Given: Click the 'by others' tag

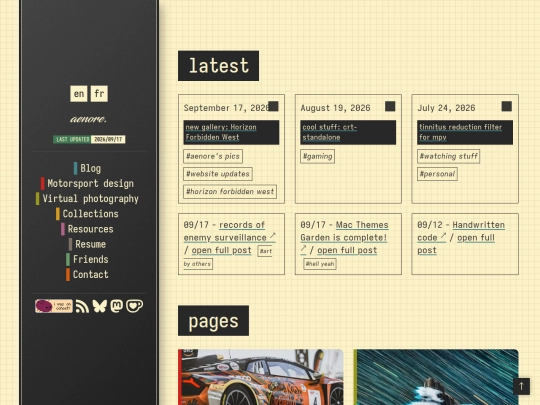Looking at the screenshot, I should click(198, 264).
